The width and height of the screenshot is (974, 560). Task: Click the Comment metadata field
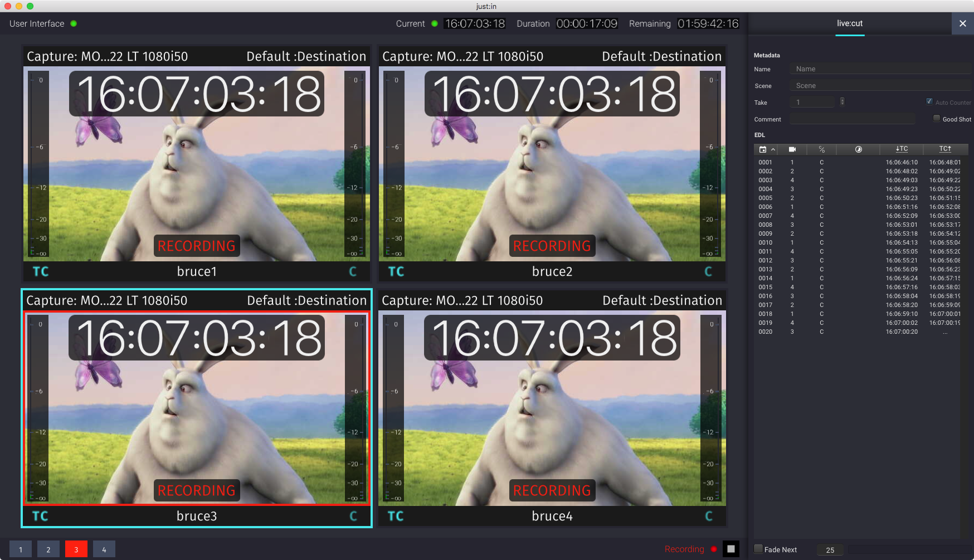pos(853,119)
